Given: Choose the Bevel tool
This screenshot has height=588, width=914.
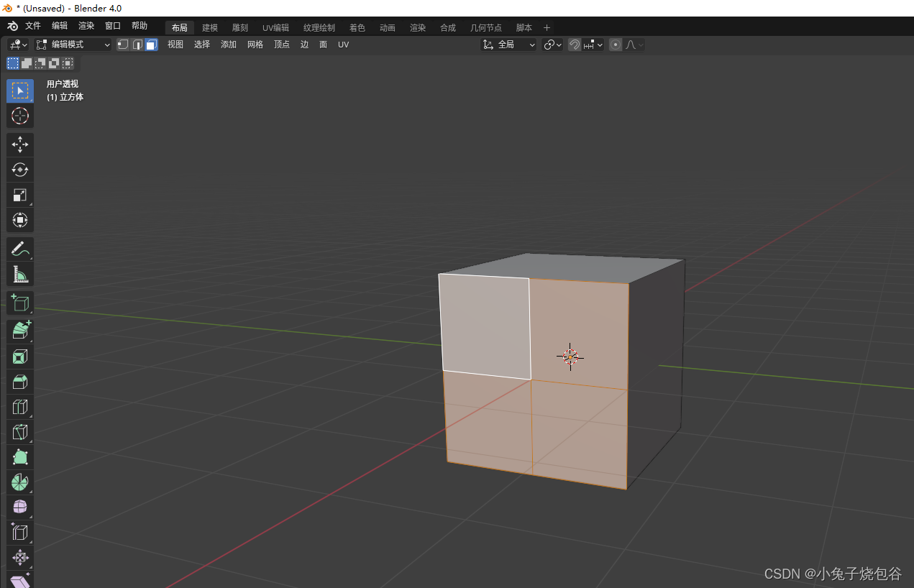Looking at the screenshot, I should pos(20,382).
